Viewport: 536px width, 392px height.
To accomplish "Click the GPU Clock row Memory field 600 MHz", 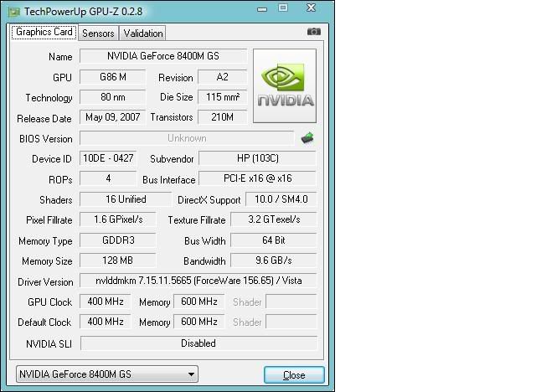I will click(199, 302).
